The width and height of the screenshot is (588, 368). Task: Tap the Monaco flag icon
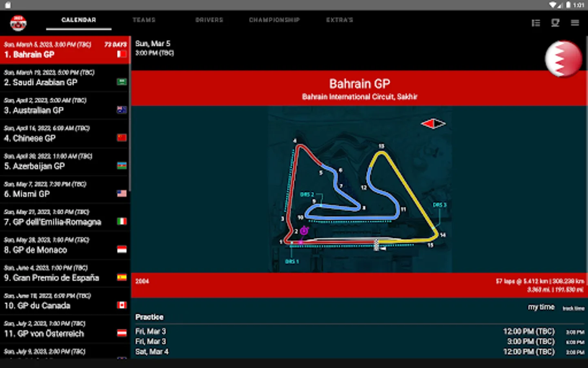[122, 249]
